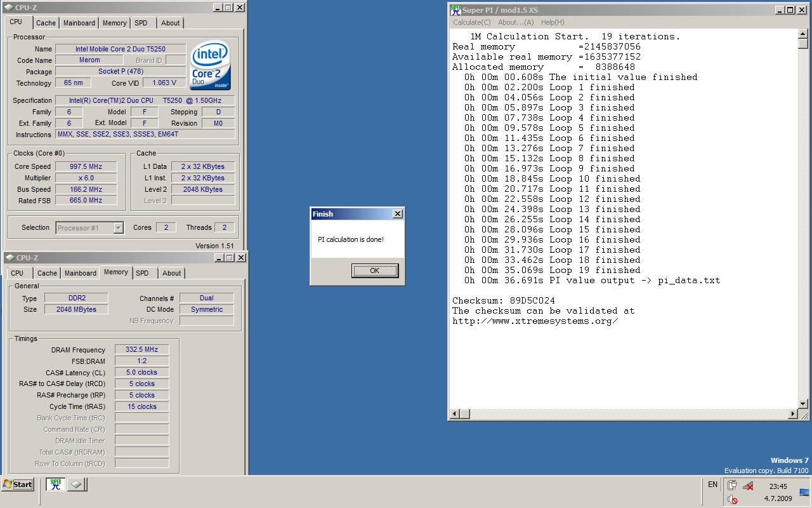Image resolution: width=812 pixels, height=508 pixels.
Task: Click the Intel Core 2 Duo logo
Action: click(x=211, y=67)
